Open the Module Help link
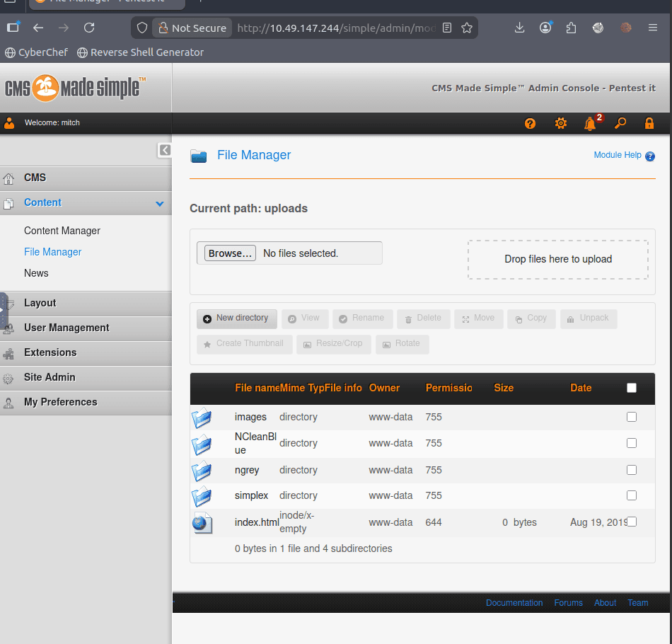Viewport: 672px width, 644px height. tap(618, 155)
